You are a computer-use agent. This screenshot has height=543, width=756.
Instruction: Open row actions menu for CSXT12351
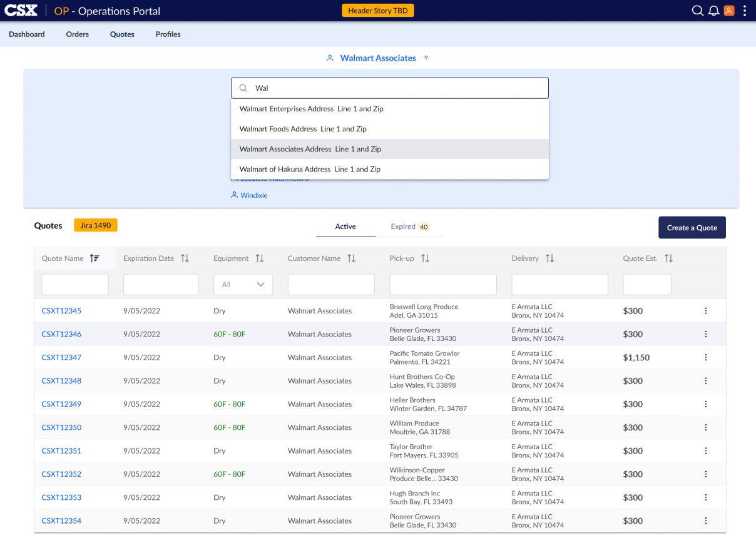(x=706, y=451)
